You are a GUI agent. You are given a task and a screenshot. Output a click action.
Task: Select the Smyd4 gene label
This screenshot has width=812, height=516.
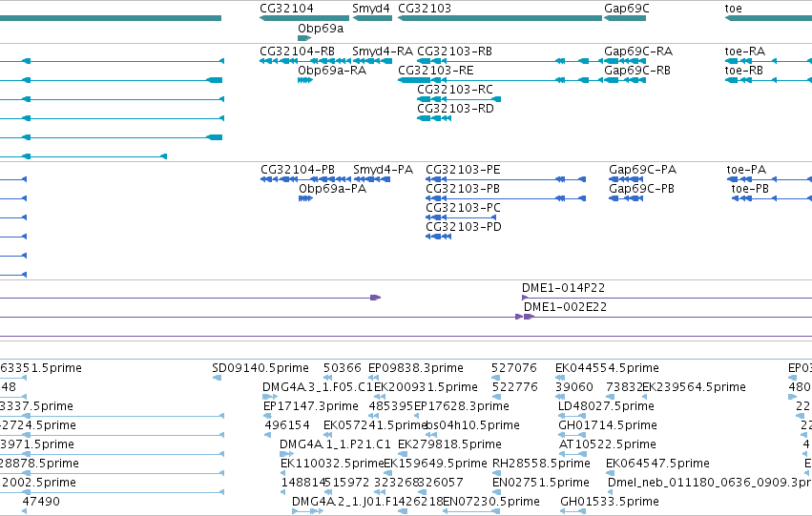pyautogui.click(x=371, y=9)
